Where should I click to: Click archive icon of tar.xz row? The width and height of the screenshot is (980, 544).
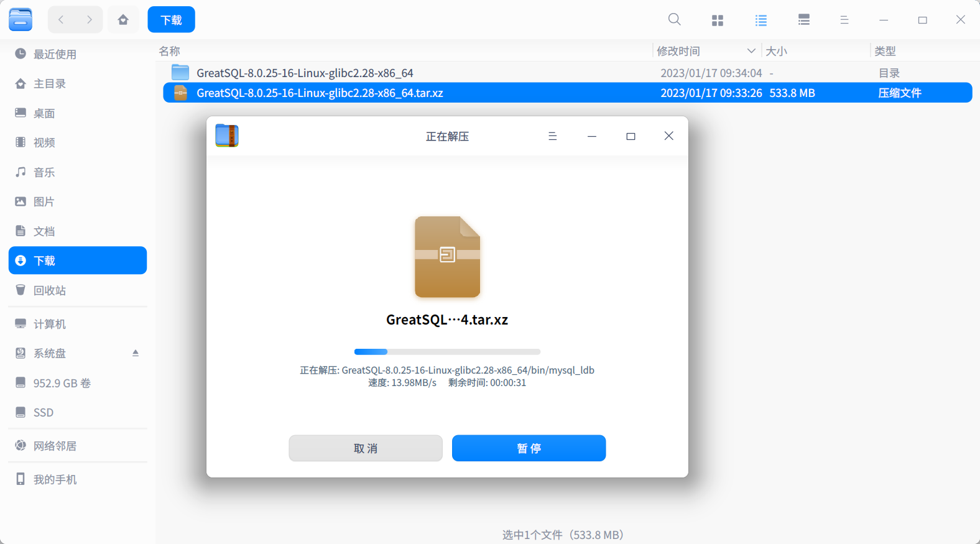180,93
